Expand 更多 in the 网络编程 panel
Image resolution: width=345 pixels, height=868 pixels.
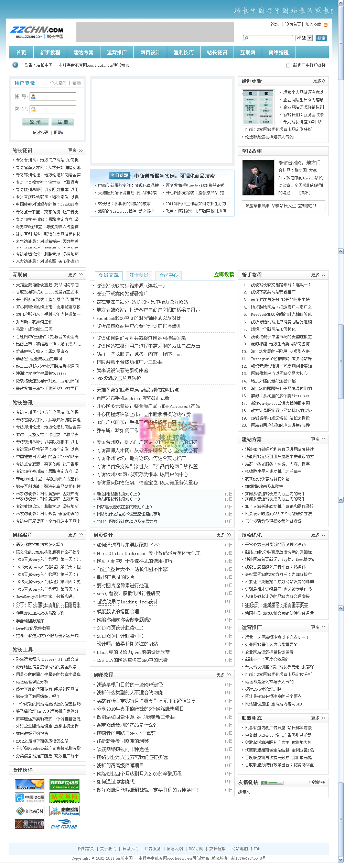click(76, 535)
